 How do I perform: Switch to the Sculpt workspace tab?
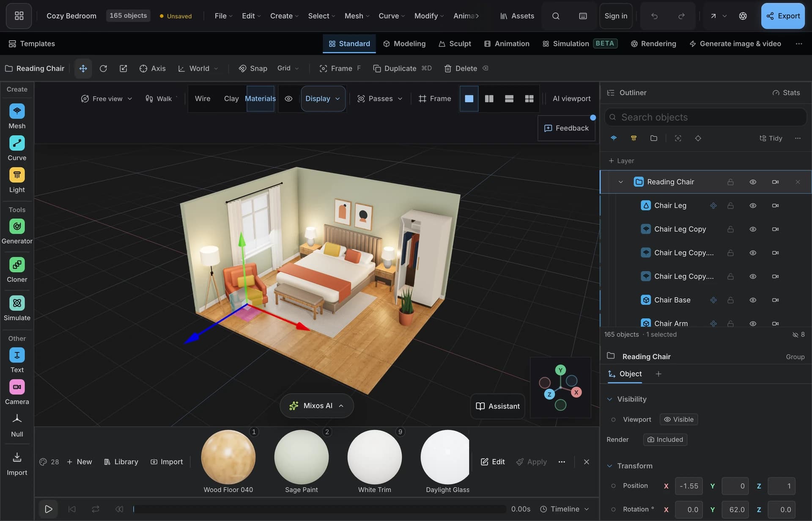(455, 44)
